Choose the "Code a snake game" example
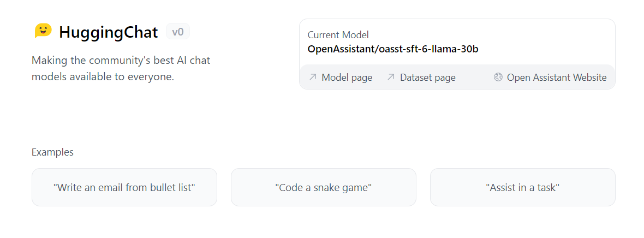The height and width of the screenshot is (238, 644). pos(324,187)
